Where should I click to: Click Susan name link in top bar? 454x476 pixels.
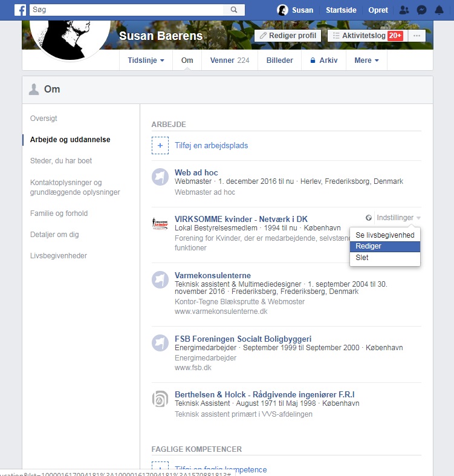(302, 10)
